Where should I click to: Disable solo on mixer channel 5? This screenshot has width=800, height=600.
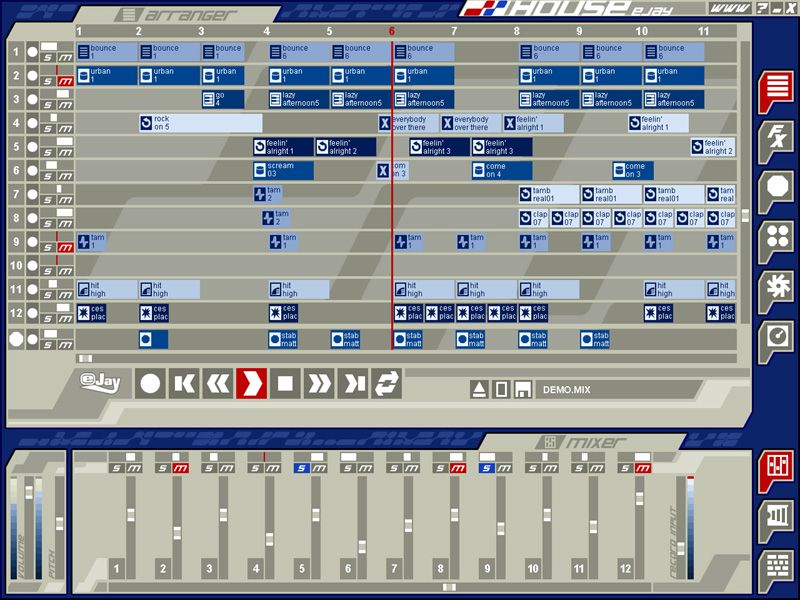click(302, 468)
